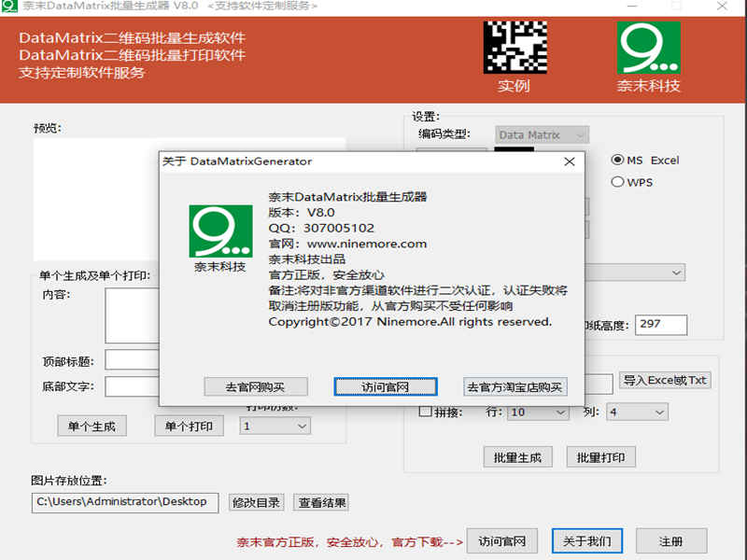
Task: Click 去官方淘宝店购买 button
Action: pos(515,386)
